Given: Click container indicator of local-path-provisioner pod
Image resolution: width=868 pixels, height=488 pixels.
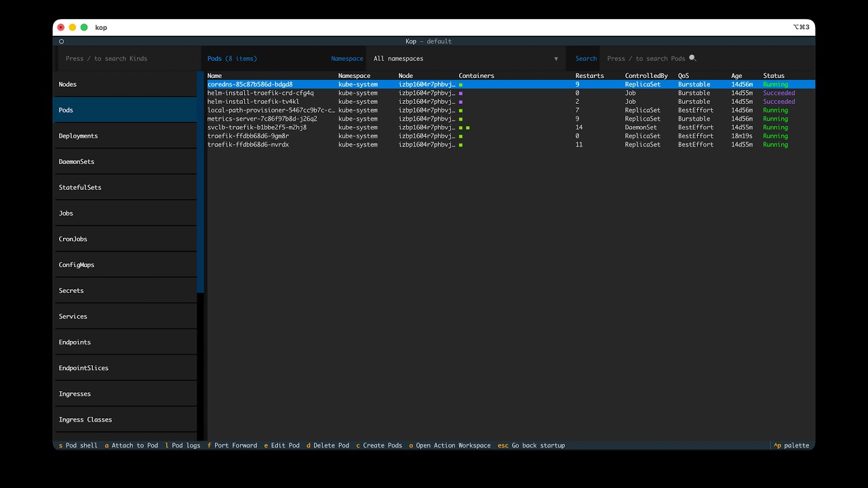Looking at the screenshot, I should click(460, 110).
